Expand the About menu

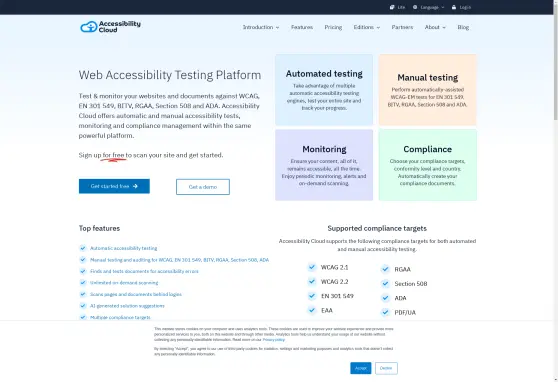(x=435, y=27)
